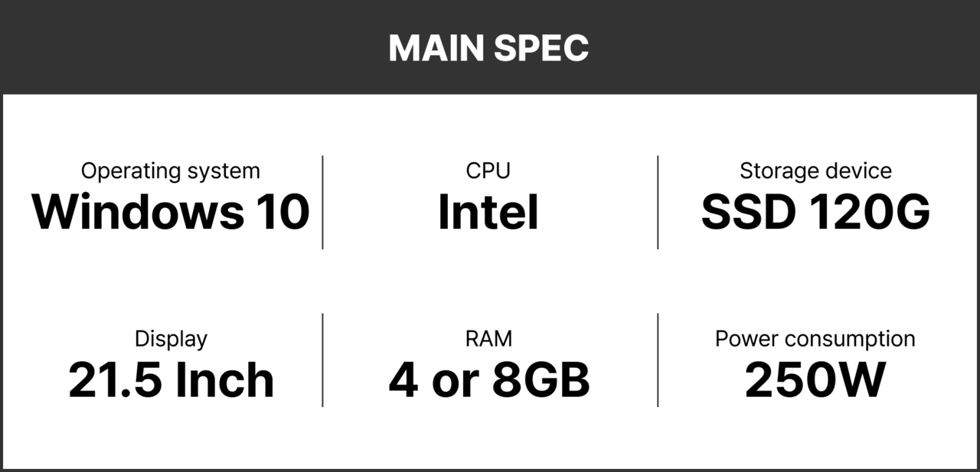Click the word MAIN in the header
The width and height of the screenshot is (980, 472).
click(436, 48)
